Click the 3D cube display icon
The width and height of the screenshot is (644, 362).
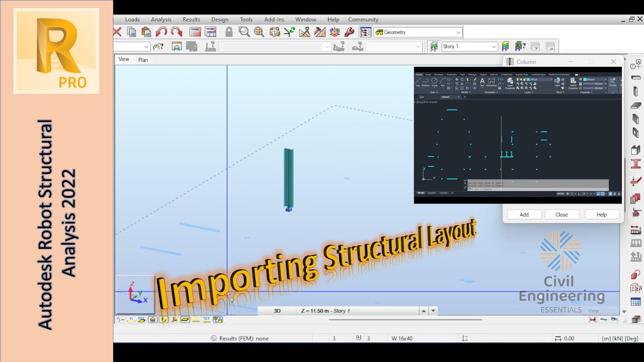pyautogui.click(x=335, y=32)
